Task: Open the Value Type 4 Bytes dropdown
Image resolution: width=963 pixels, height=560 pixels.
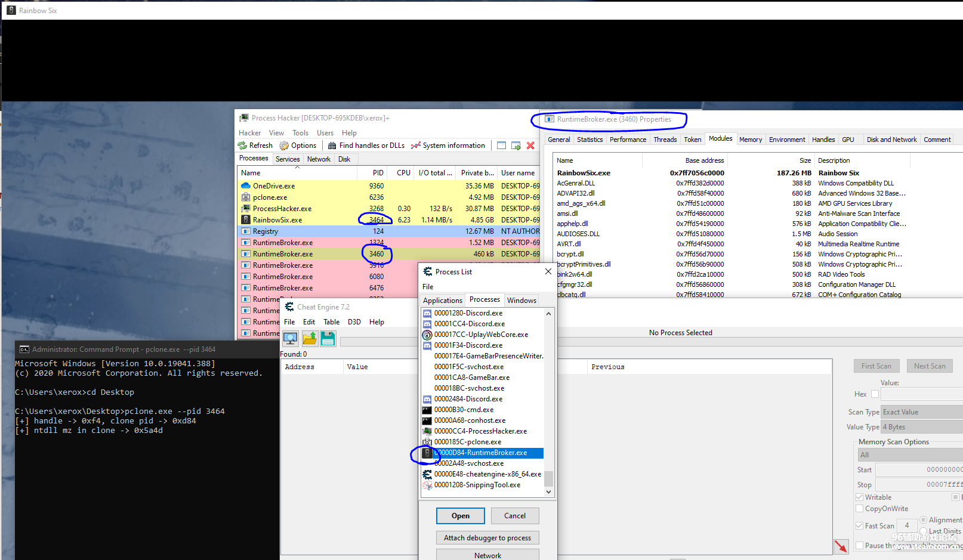Action: coord(921,427)
